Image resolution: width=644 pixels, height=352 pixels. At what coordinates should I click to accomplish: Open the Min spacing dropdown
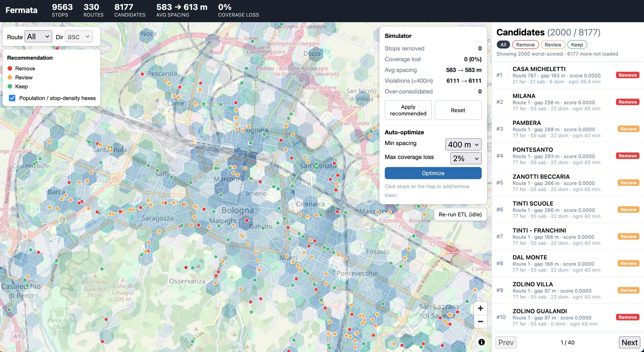coord(463,144)
